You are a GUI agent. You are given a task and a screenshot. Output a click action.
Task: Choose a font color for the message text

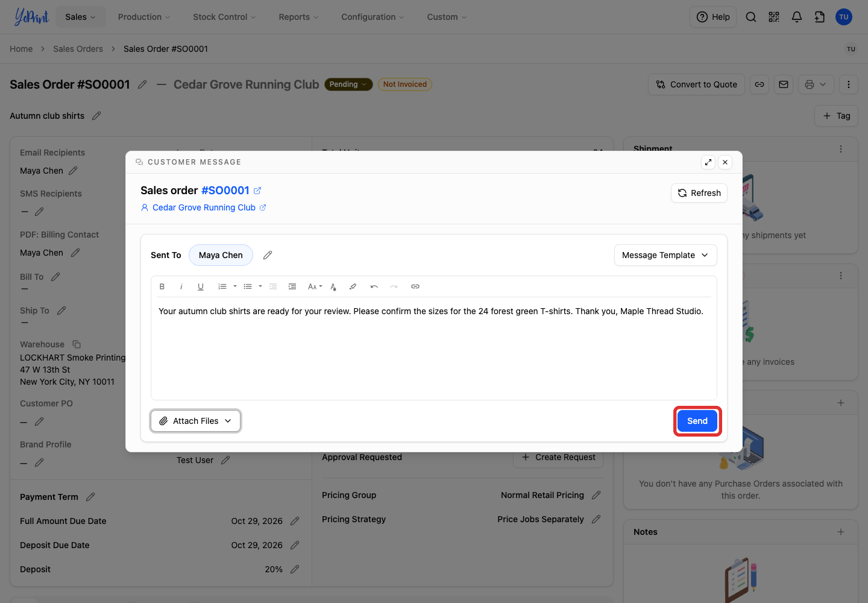tap(333, 286)
